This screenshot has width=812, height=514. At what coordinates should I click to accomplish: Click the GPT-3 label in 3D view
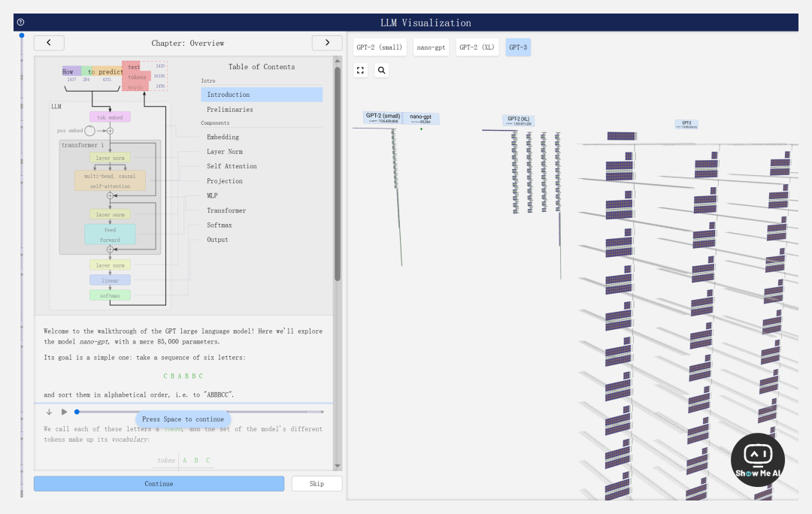coord(686,124)
